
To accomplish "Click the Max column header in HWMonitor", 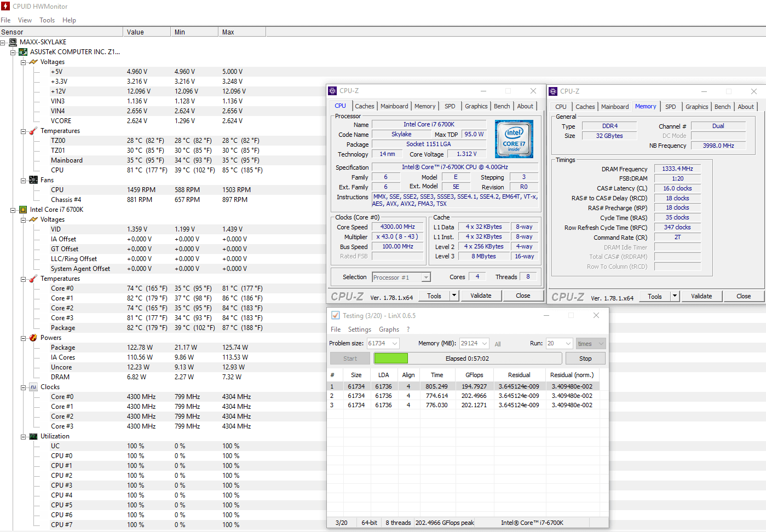I will click(242, 32).
